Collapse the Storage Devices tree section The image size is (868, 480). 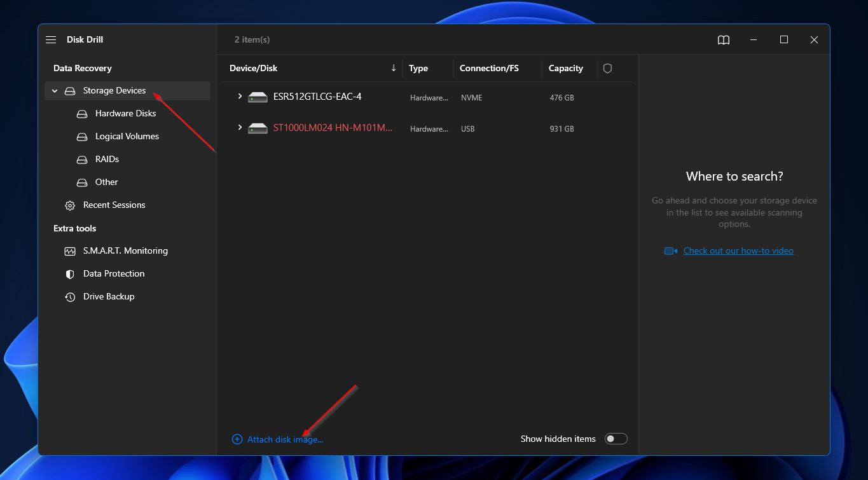[55, 91]
